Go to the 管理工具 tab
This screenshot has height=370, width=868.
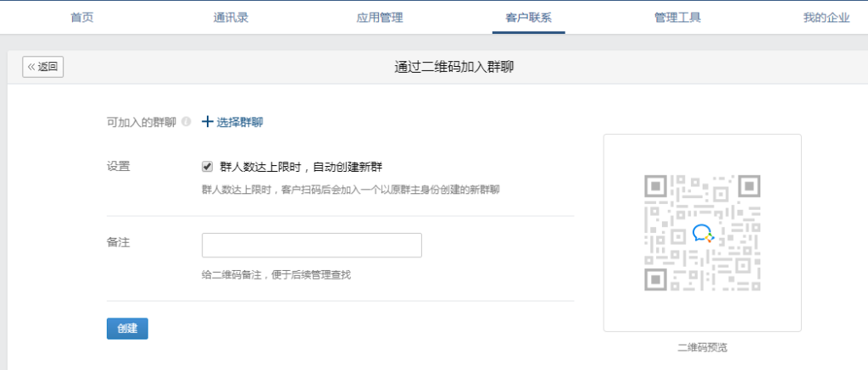(x=677, y=18)
